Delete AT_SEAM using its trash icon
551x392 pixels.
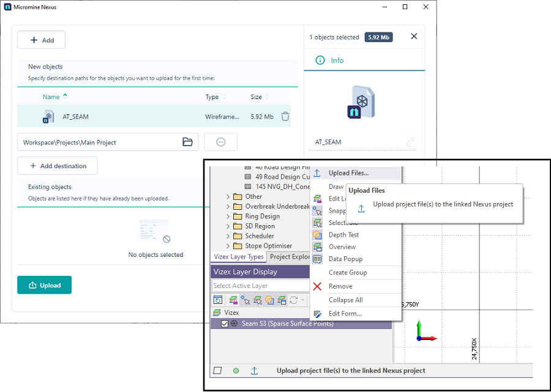(285, 117)
